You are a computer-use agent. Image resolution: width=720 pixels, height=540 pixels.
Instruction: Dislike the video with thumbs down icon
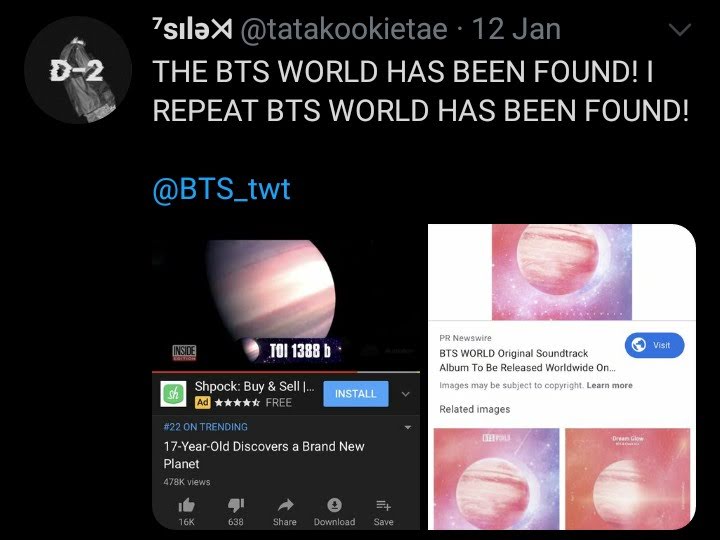pos(236,506)
